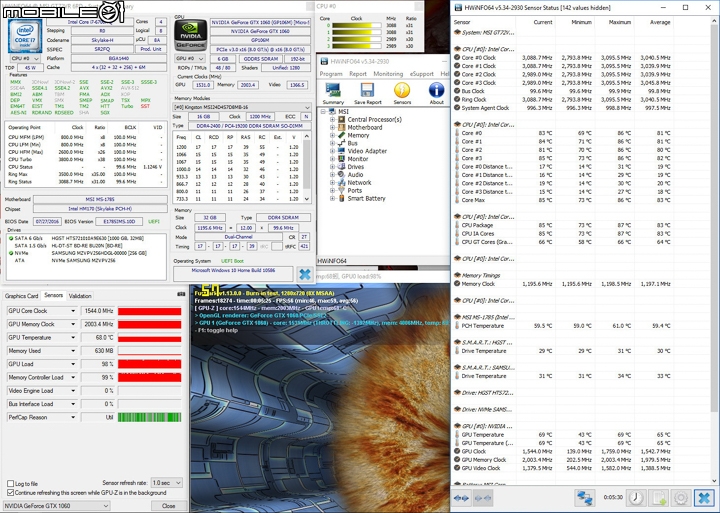Click the Core 0 yellow clock bar

click(x=356, y=26)
